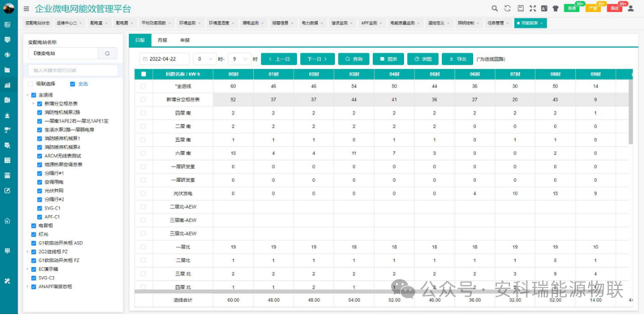Uncheck ARCM无线表测试 tree checkbox
The width and height of the screenshot is (644, 315).
click(x=40, y=156)
